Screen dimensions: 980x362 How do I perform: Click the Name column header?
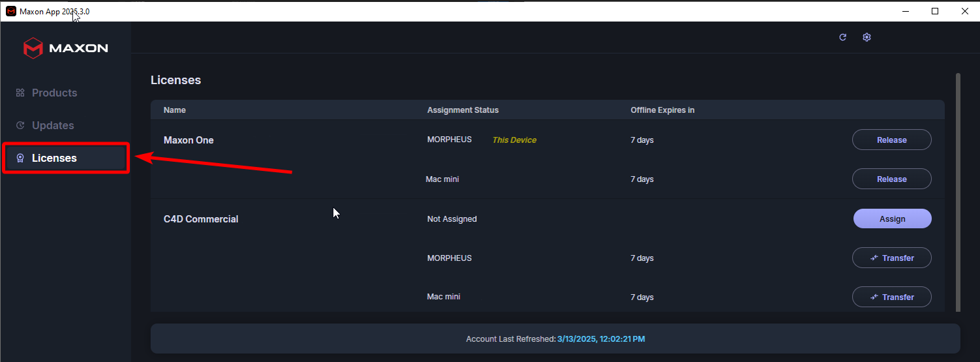pos(175,110)
